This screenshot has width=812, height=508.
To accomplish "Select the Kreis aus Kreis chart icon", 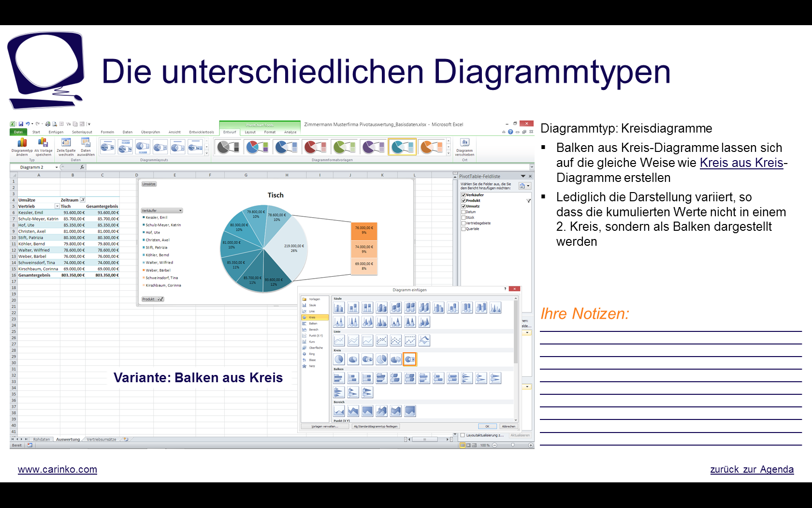I will click(x=367, y=359).
